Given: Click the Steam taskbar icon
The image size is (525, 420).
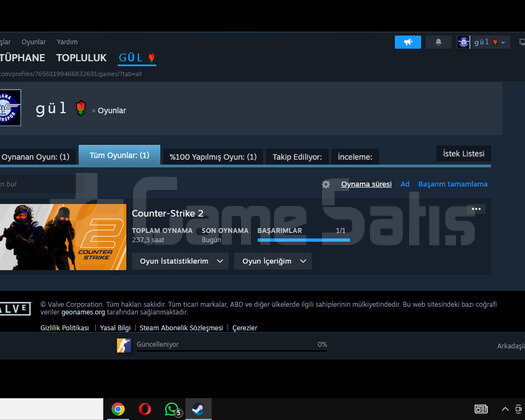Looking at the screenshot, I should pos(198,409).
